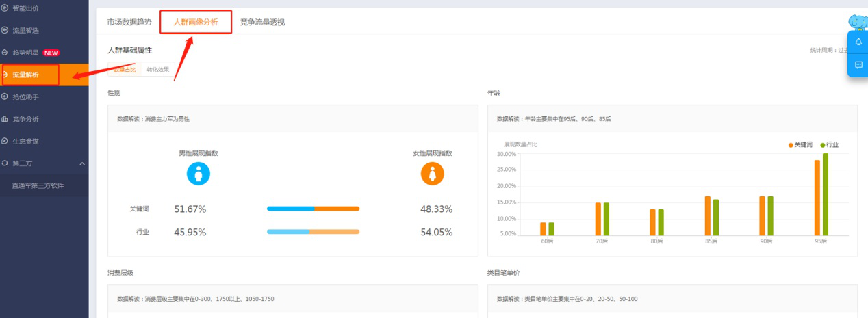This screenshot has width=868, height=318.
Task: Open the 市场数据趋势 tab
Action: (129, 22)
